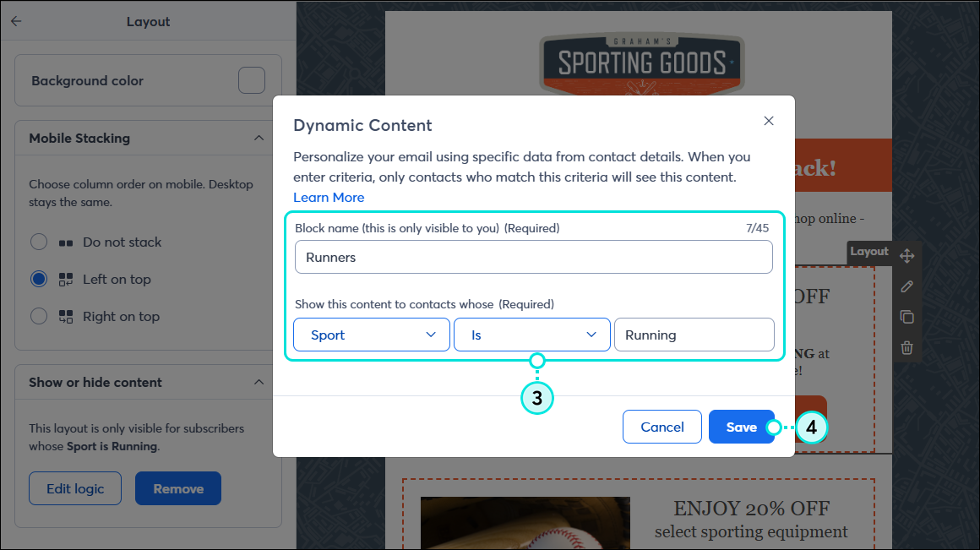Viewport: 980px width, 550px height.
Task: Open the Is condition dropdown
Action: coord(531,335)
